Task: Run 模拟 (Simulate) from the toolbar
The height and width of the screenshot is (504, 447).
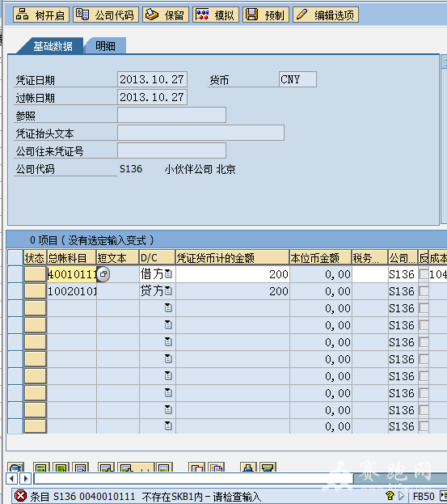Action: [x=216, y=15]
